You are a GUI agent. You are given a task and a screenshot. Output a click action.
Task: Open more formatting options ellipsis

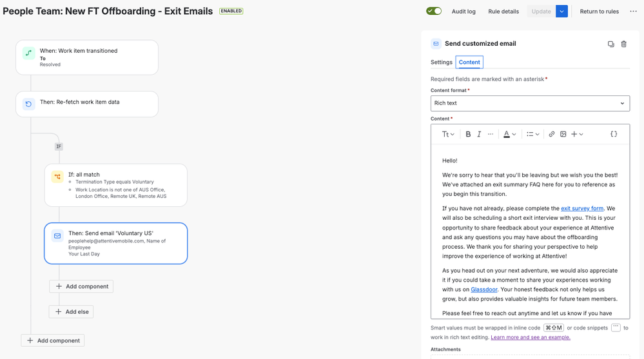click(491, 134)
